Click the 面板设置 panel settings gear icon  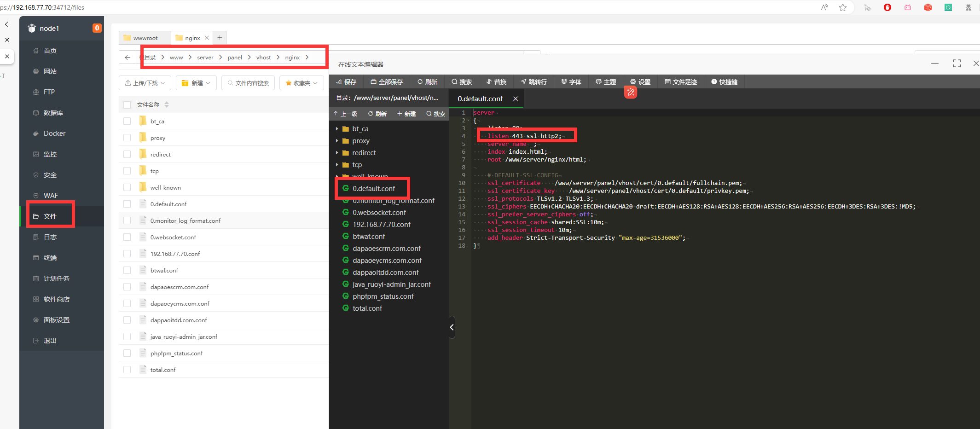click(36, 320)
